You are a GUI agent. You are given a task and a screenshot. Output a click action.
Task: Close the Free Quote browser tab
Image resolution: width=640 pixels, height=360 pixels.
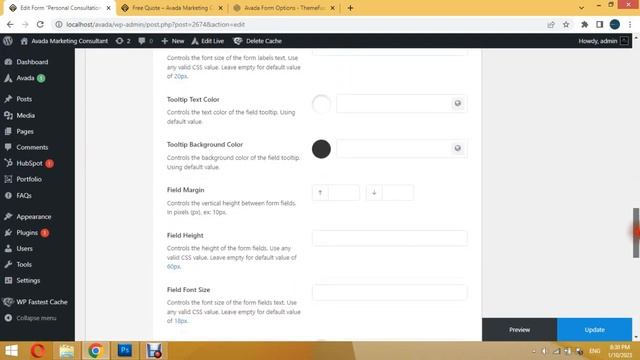pyautogui.click(x=220, y=8)
